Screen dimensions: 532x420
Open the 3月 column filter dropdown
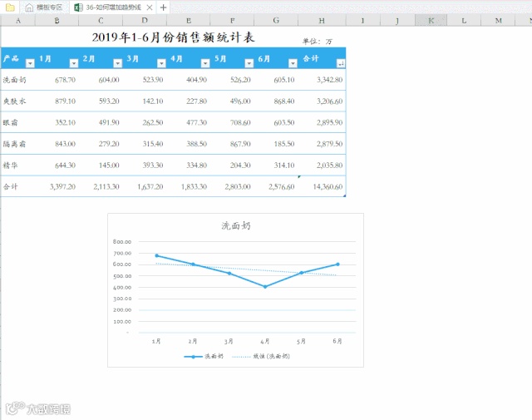161,63
